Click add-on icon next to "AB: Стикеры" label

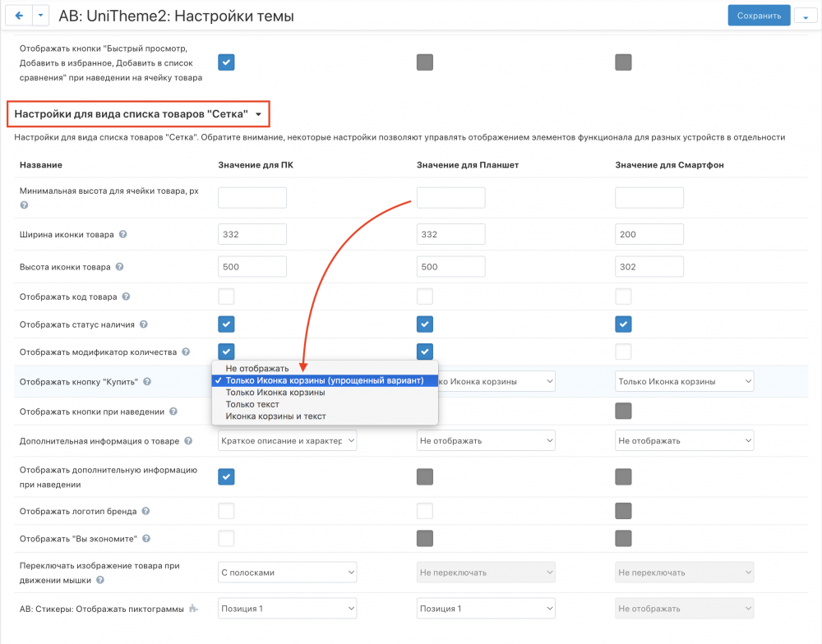[x=193, y=609]
